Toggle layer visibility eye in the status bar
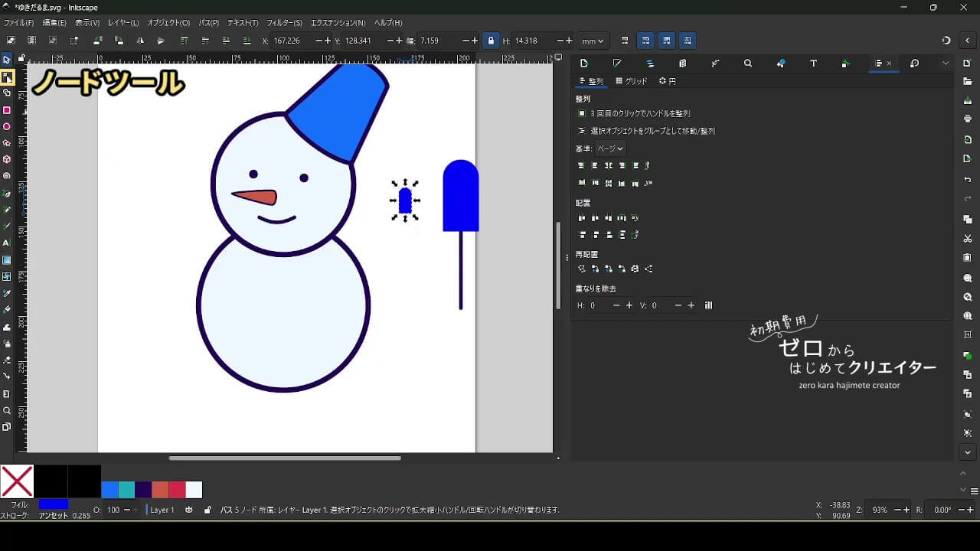Viewport: 980px width, 551px height. [189, 510]
